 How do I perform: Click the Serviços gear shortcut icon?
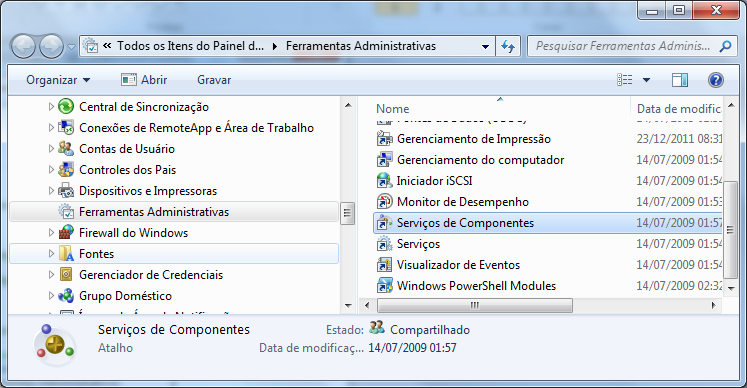tap(384, 244)
